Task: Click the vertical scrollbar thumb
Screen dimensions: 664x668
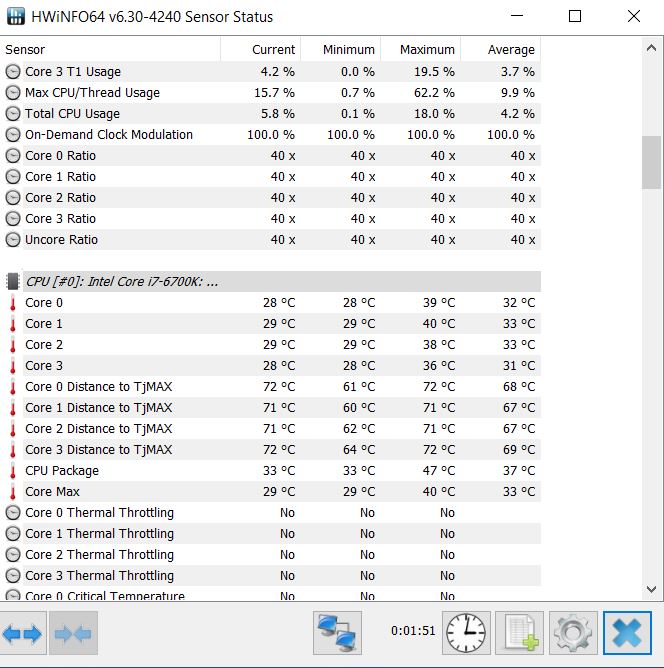Action: (x=651, y=162)
